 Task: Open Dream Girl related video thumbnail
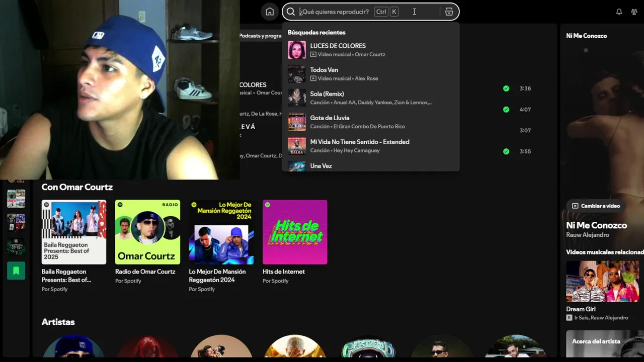(603, 281)
